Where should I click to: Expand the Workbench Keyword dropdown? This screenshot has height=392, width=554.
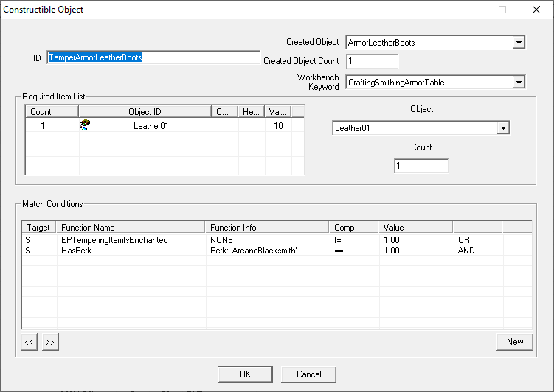point(519,83)
